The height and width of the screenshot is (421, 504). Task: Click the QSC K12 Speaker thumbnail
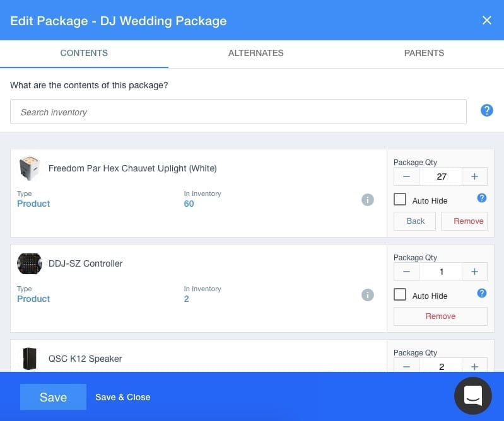pos(29,359)
